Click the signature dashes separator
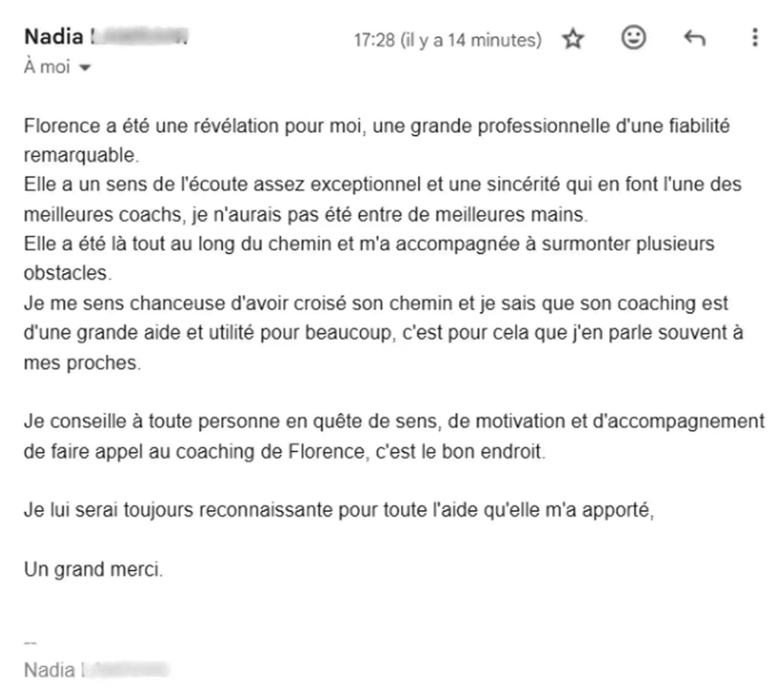The image size is (784, 699). click(x=30, y=643)
